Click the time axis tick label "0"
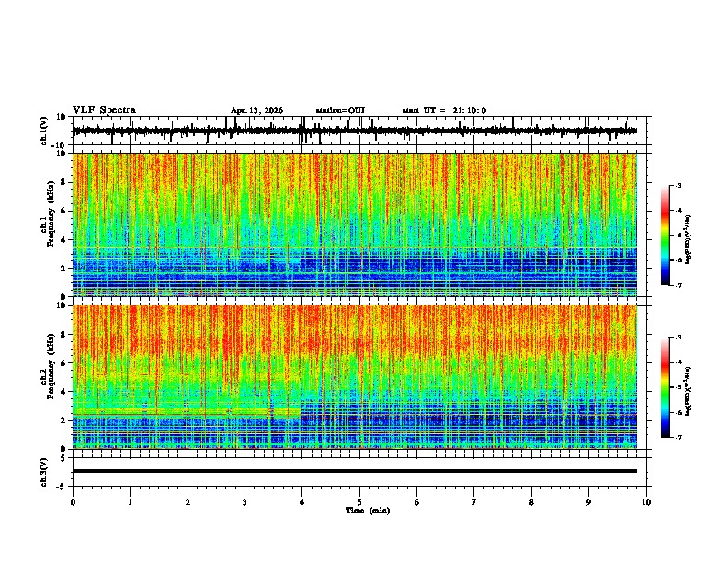 click(73, 502)
